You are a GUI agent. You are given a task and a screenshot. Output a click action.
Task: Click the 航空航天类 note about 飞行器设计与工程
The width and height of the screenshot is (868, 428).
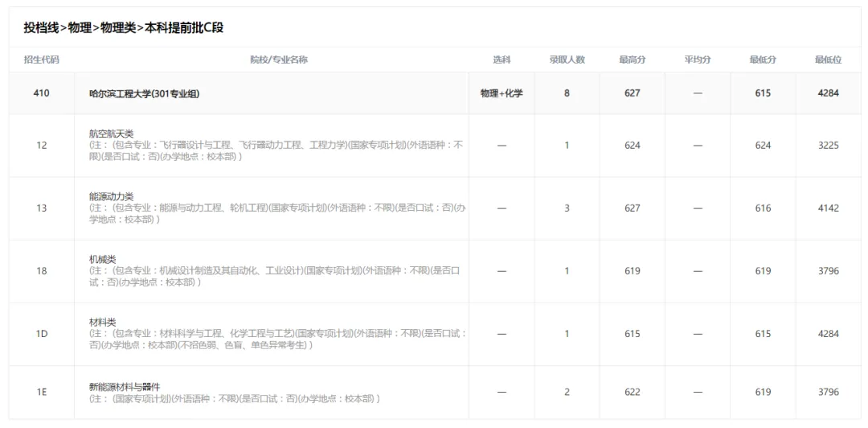tap(276, 150)
